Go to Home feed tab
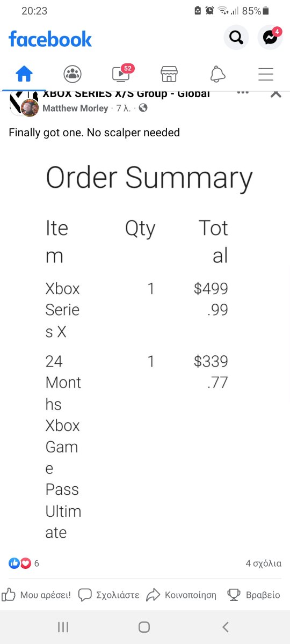 point(24,74)
